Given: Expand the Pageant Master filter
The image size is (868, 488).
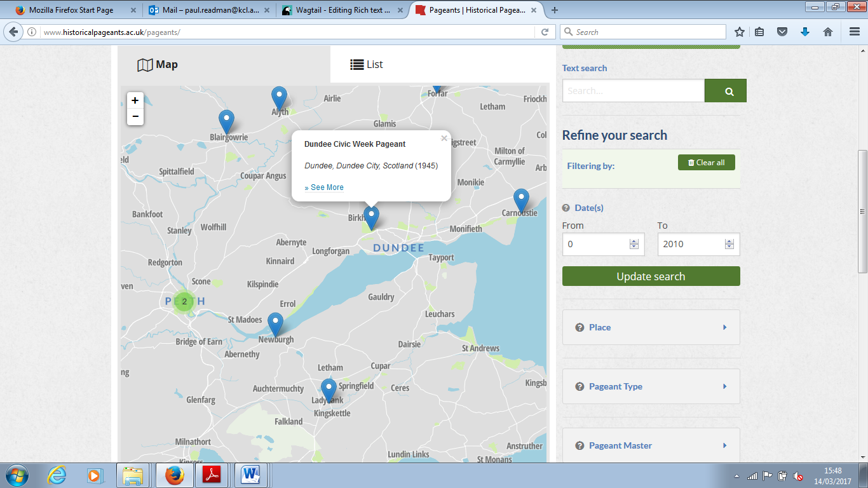Looking at the screenshot, I should coord(651,445).
